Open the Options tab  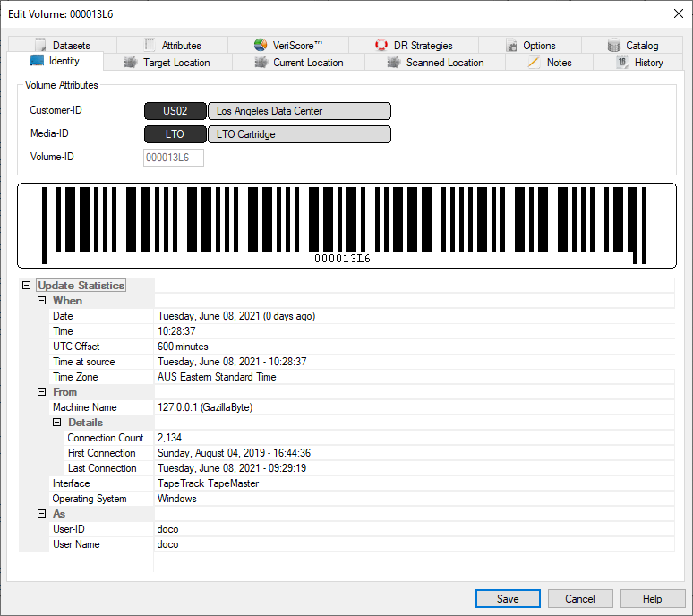click(530, 45)
